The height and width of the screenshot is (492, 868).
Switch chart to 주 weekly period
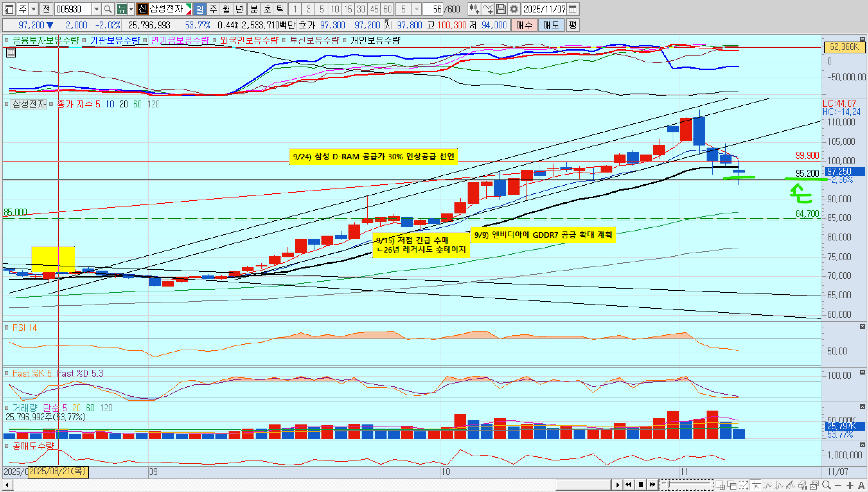(213, 9)
